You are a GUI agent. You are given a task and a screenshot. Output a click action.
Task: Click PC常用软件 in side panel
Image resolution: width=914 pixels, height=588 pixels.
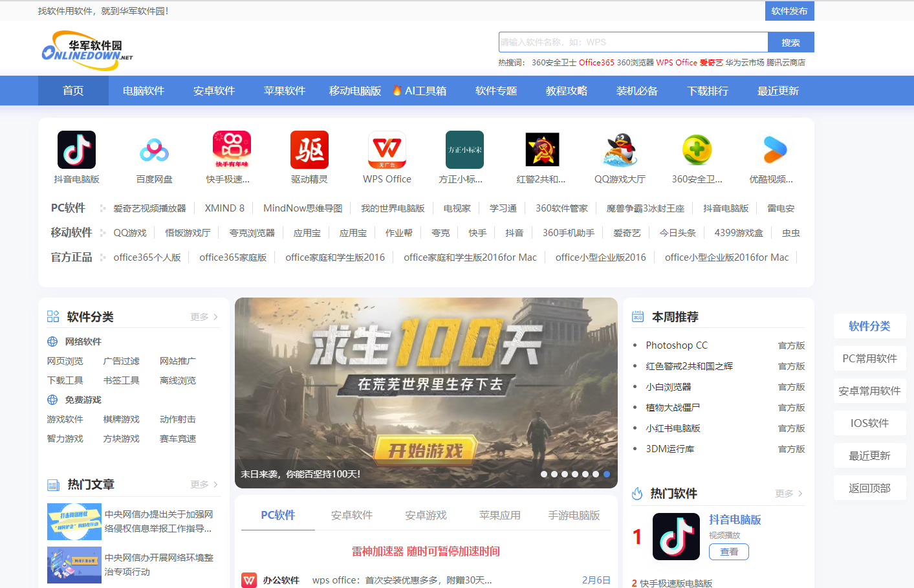point(869,358)
